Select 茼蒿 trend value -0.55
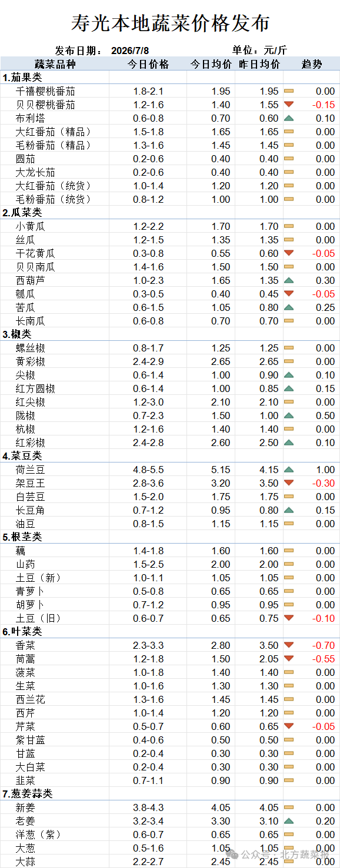Screen dimensions: 340x868 (x=324, y=659)
